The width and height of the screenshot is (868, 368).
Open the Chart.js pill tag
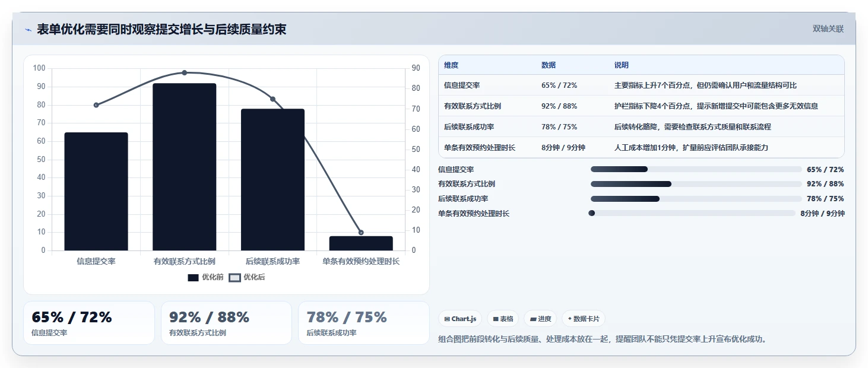tap(460, 319)
